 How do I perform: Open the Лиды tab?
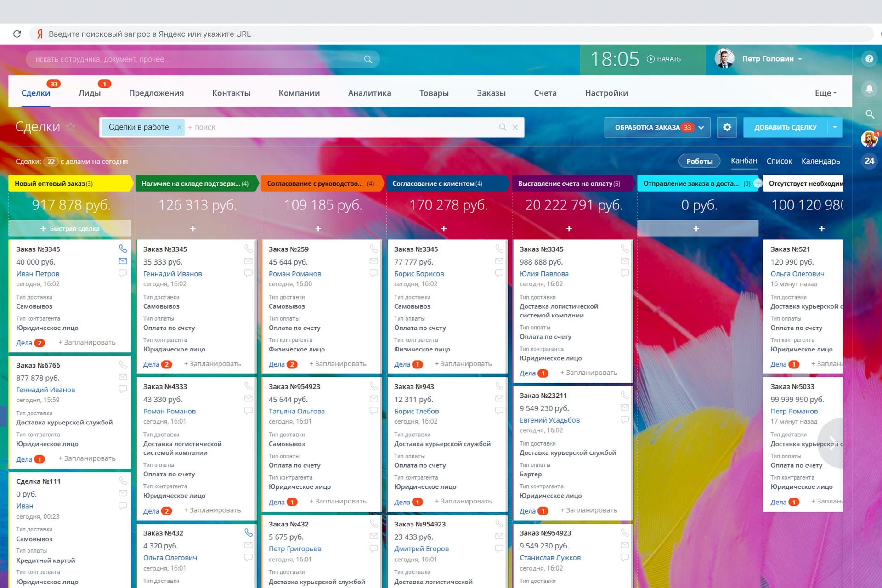[x=90, y=93]
